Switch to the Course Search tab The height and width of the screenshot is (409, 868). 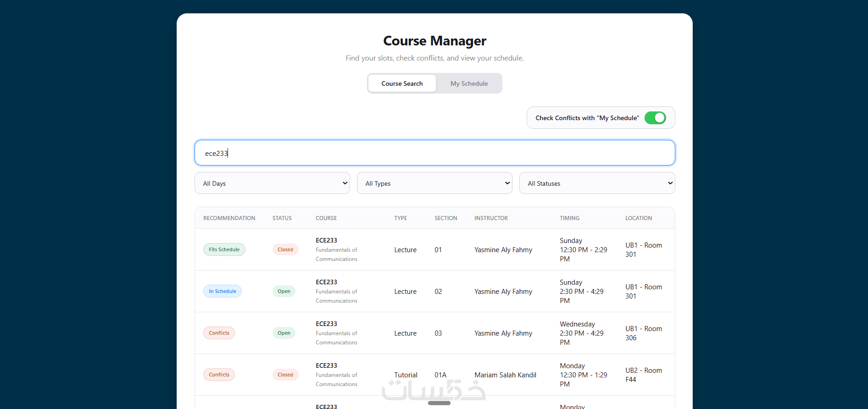click(x=402, y=83)
